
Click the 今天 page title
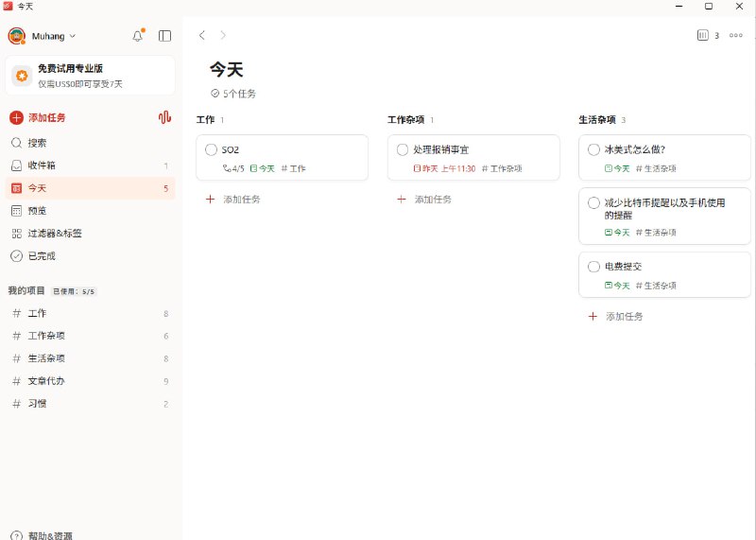coord(227,69)
